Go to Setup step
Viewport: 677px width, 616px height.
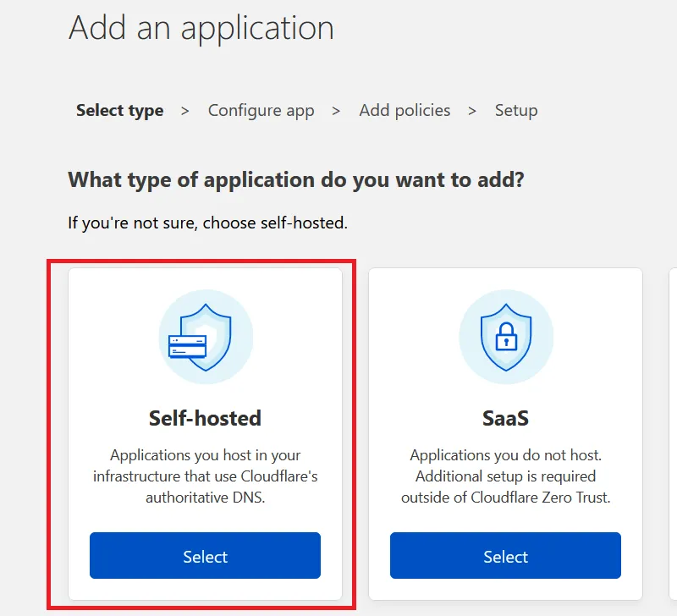click(x=516, y=111)
